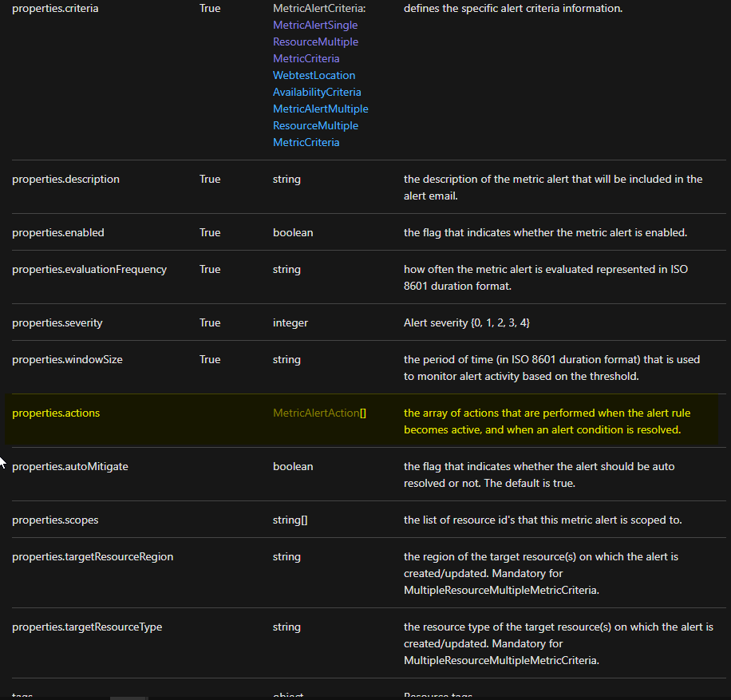The width and height of the screenshot is (731, 700).
Task: Open the last MetricCriteria link
Action: click(306, 142)
